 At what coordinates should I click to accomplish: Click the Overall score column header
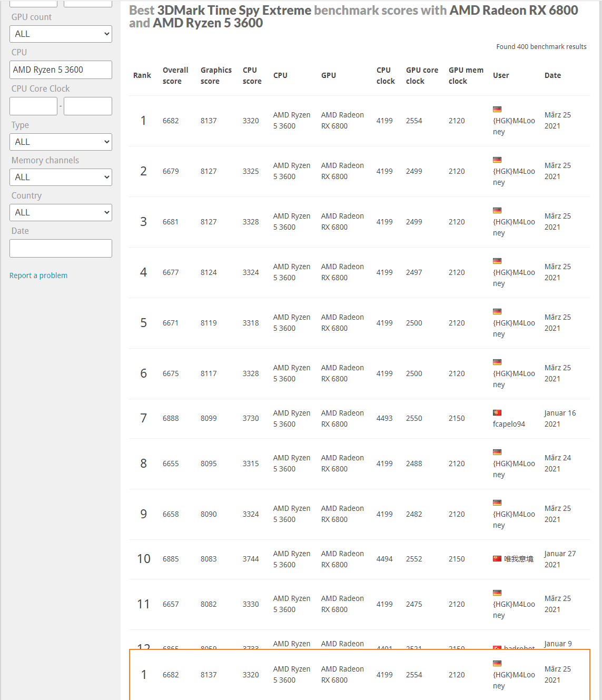coord(175,75)
